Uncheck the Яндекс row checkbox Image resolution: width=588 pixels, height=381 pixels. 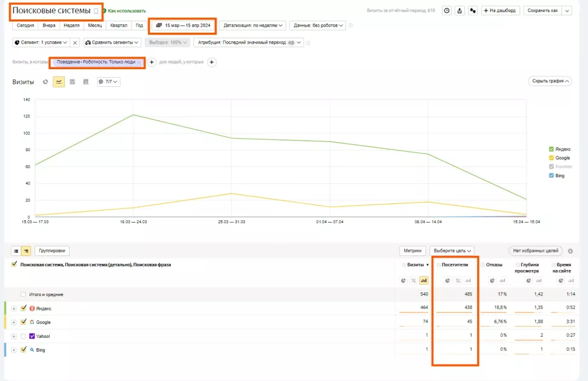[24, 308]
